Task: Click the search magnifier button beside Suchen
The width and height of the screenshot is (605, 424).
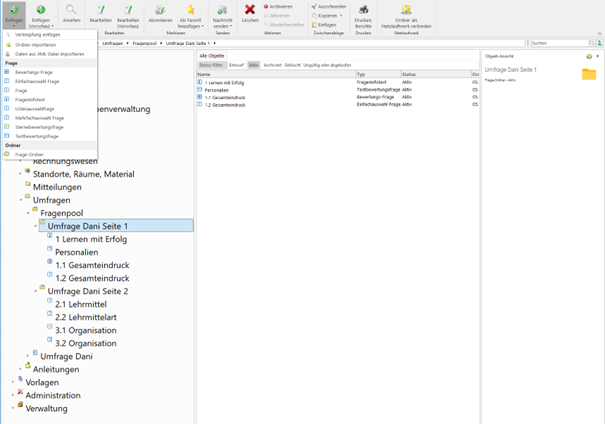Action: (x=592, y=43)
